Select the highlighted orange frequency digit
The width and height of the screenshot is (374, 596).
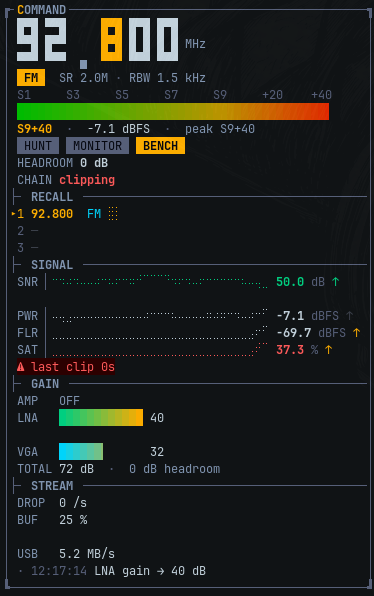tap(111, 40)
